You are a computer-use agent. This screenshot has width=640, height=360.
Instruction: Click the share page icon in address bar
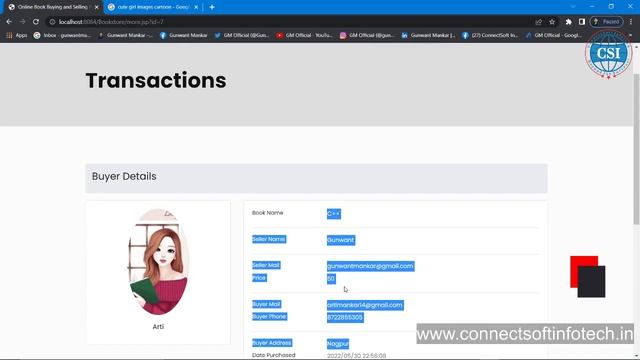(x=538, y=22)
